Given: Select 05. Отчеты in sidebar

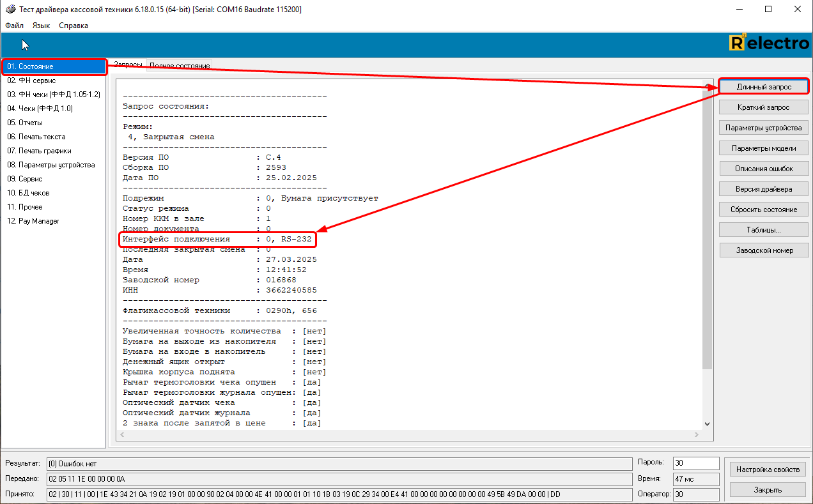Looking at the screenshot, I should point(25,123).
